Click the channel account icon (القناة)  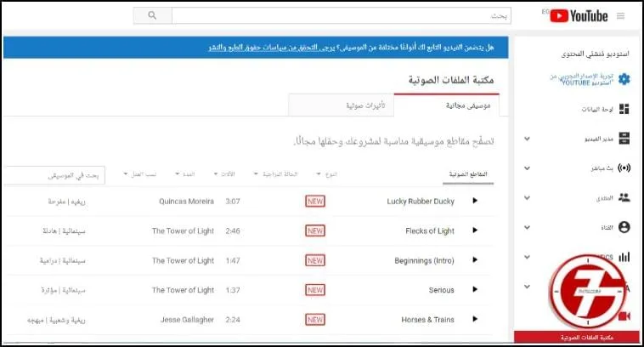tap(624, 227)
